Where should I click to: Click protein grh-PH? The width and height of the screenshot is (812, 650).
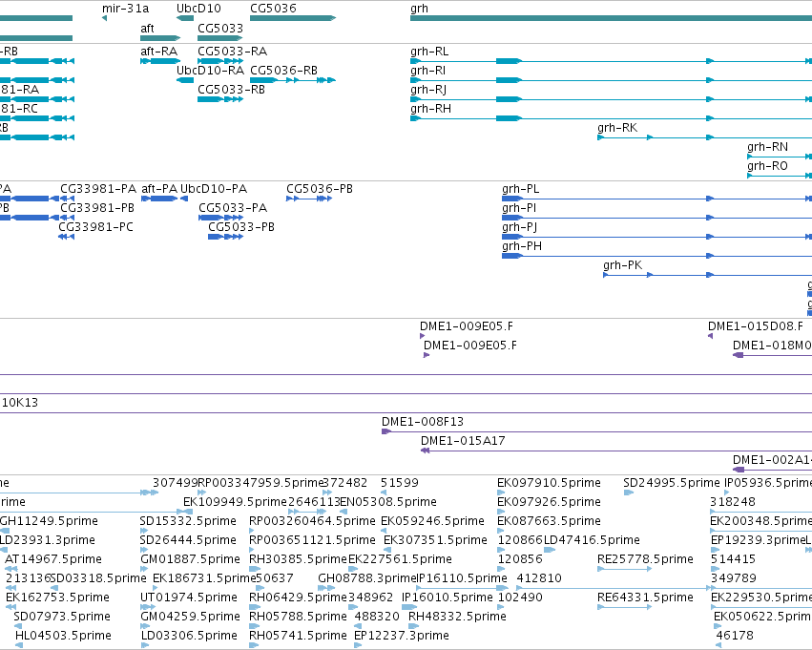pos(522,246)
